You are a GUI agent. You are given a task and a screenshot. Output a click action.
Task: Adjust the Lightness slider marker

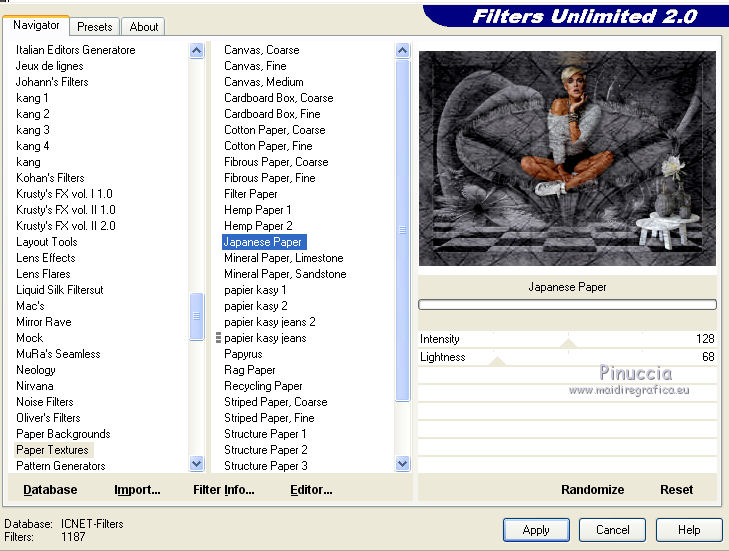pyautogui.click(x=497, y=361)
